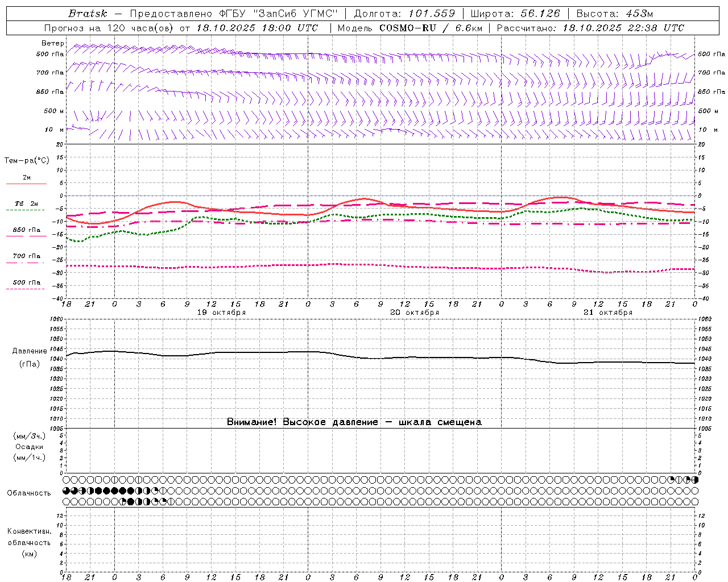728x582 pixels.
Task: Click the '(км)' convective height unit label
Action: [29, 554]
